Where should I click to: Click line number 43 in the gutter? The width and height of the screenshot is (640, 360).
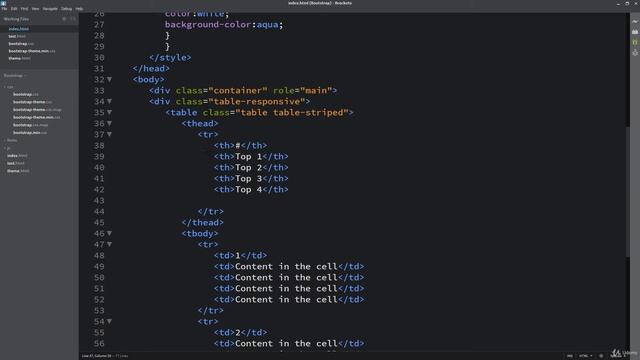(99, 201)
